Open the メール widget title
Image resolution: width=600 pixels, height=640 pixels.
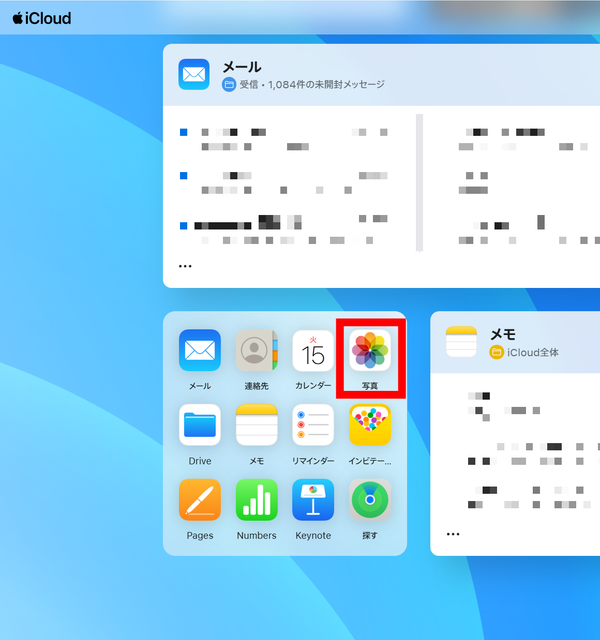pos(242,67)
